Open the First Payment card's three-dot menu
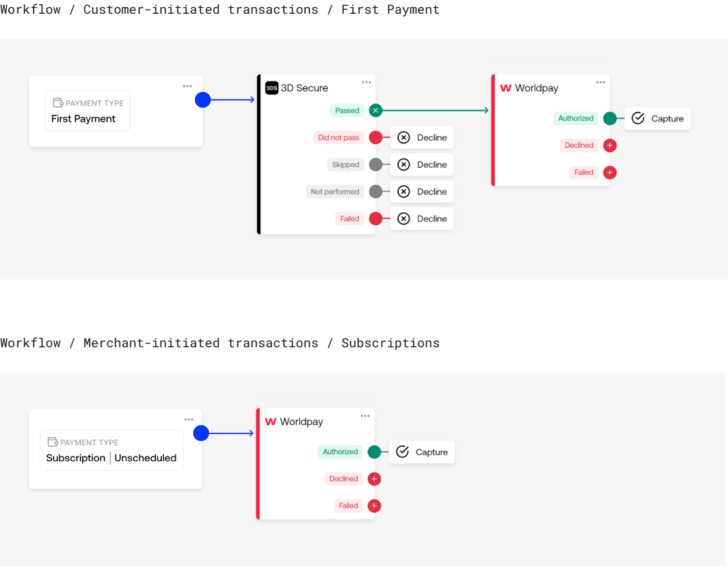 188,86
